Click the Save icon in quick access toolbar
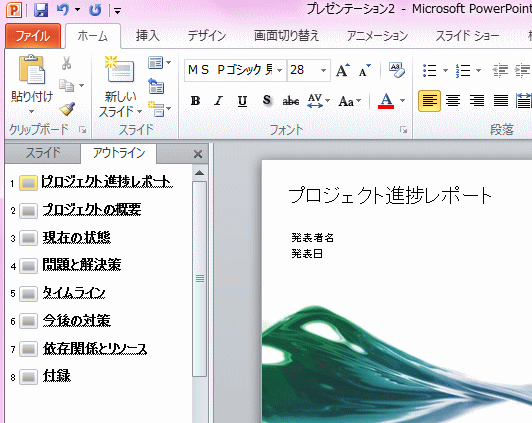Image resolution: width=532 pixels, height=423 pixels. 41,10
